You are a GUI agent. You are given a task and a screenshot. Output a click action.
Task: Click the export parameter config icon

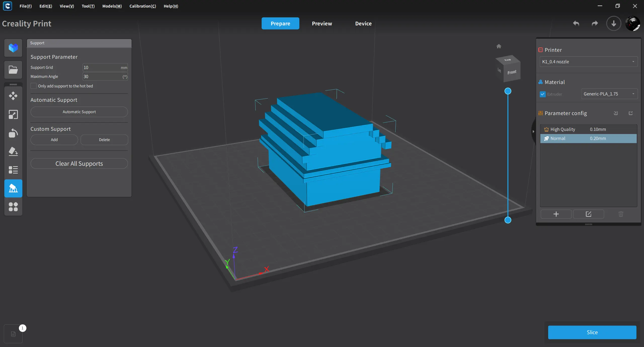click(631, 113)
